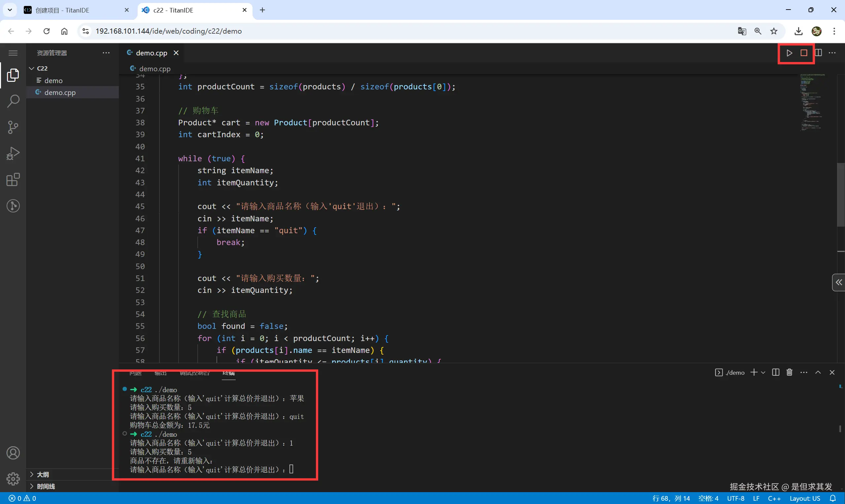Open the new terminal dropdown arrow
The width and height of the screenshot is (845, 504).
point(763,373)
